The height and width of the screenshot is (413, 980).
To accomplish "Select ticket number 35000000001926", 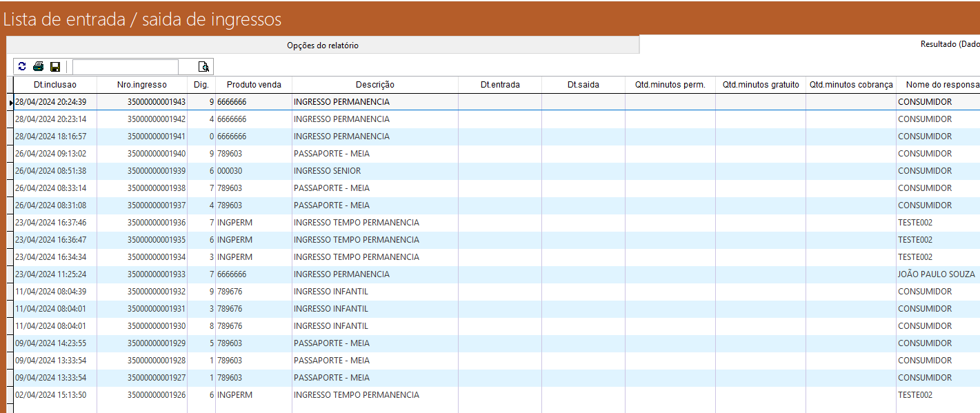I will [156, 395].
